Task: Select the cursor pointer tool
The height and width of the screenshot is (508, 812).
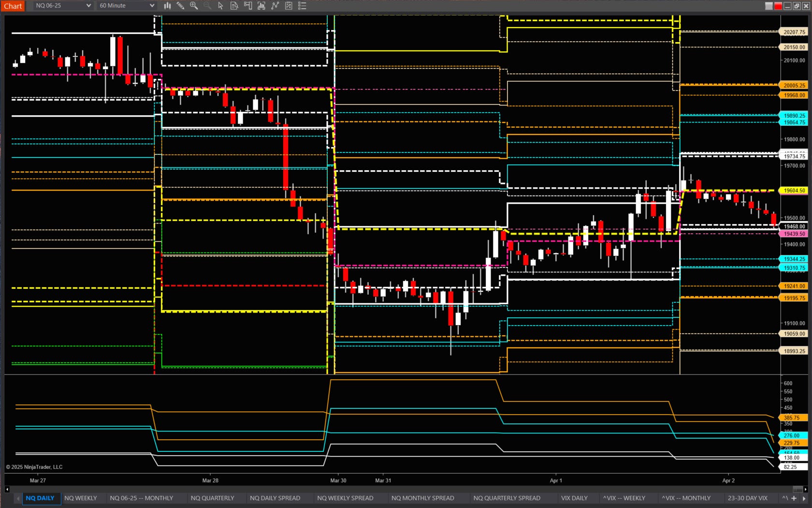Action: click(221, 6)
